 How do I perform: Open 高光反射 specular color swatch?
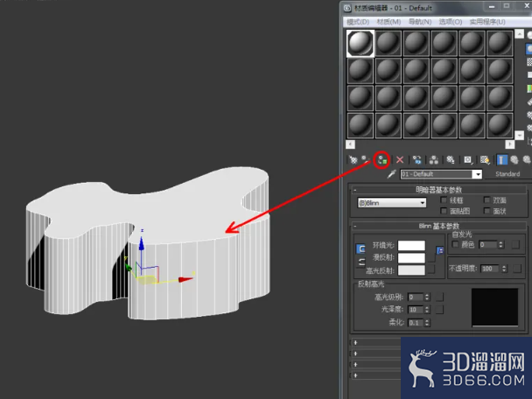[411, 270]
